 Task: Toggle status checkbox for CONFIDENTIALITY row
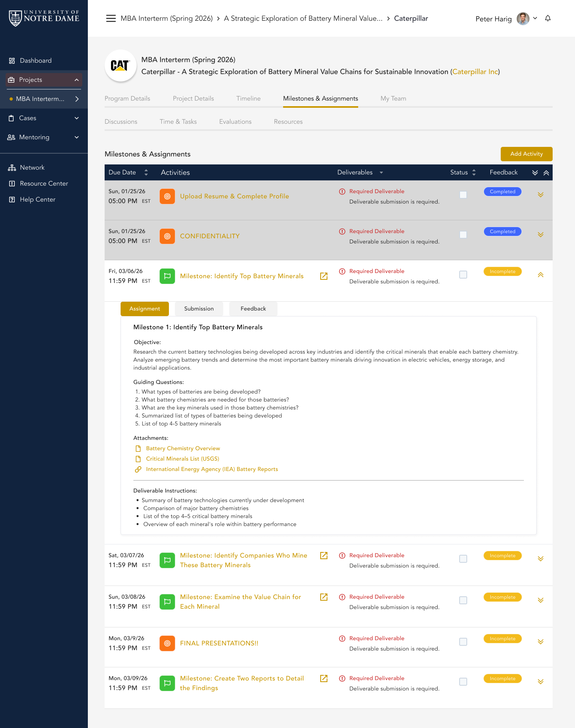coord(463,235)
